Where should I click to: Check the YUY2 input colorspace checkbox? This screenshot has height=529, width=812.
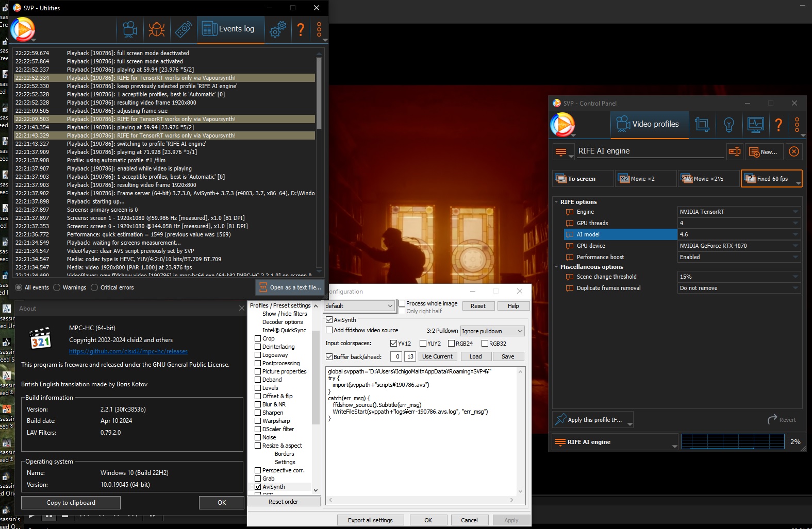pyautogui.click(x=423, y=344)
